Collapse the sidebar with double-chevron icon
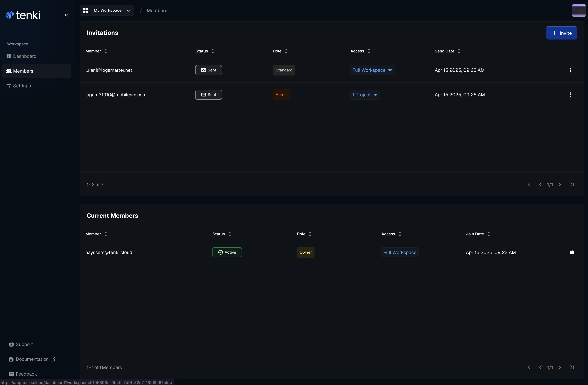The image size is (588, 385). (66, 15)
